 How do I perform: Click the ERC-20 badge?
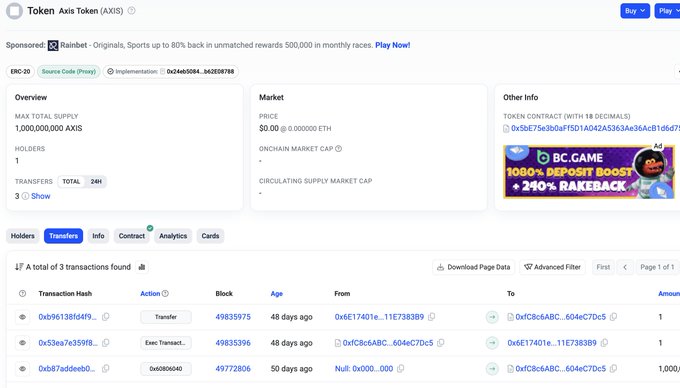pyautogui.click(x=20, y=72)
